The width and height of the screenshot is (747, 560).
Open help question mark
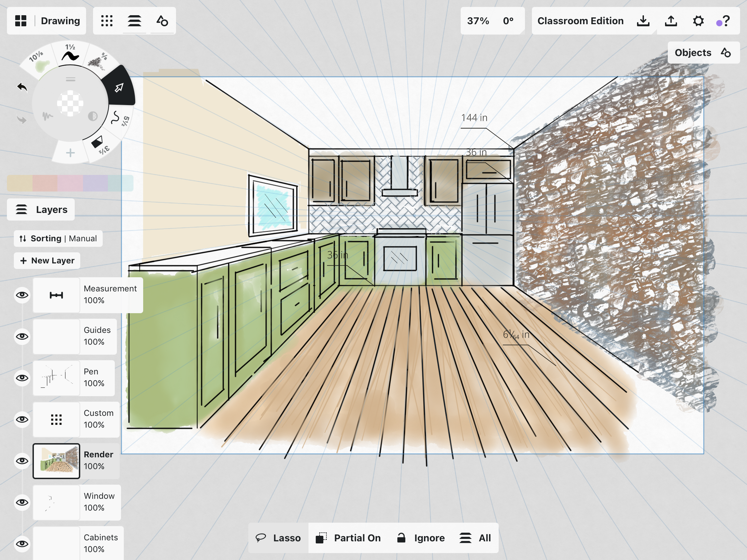coord(726,21)
